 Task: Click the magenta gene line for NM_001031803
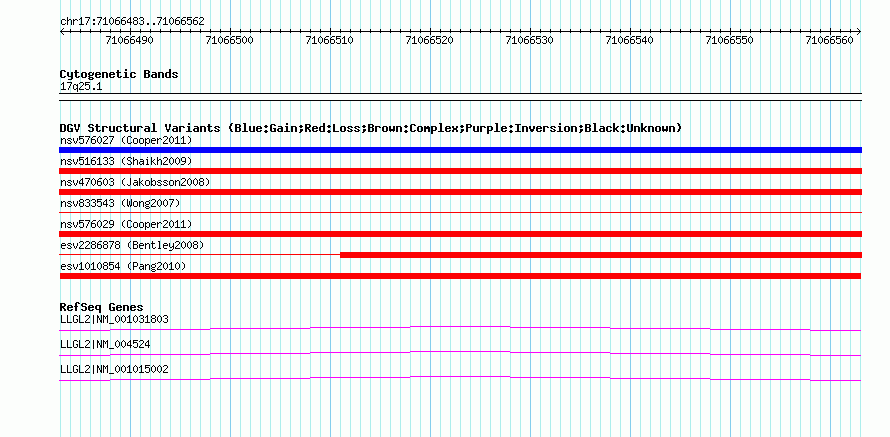[460, 328]
